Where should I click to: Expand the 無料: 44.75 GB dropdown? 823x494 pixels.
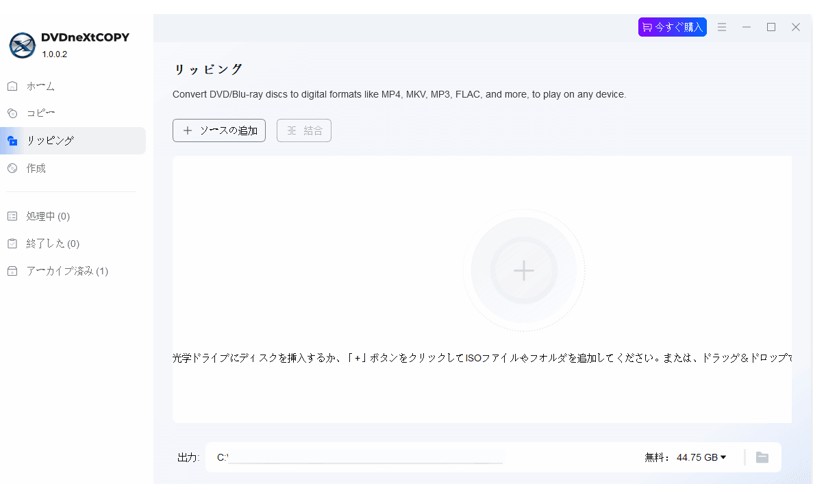(685, 458)
